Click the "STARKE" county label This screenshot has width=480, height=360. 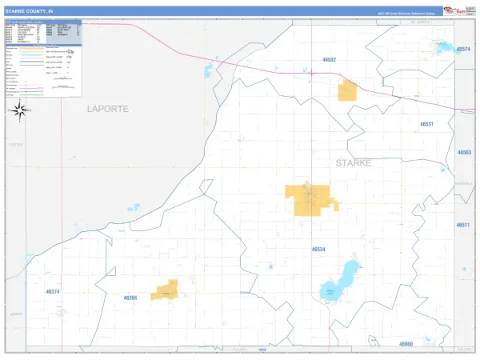point(353,163)
